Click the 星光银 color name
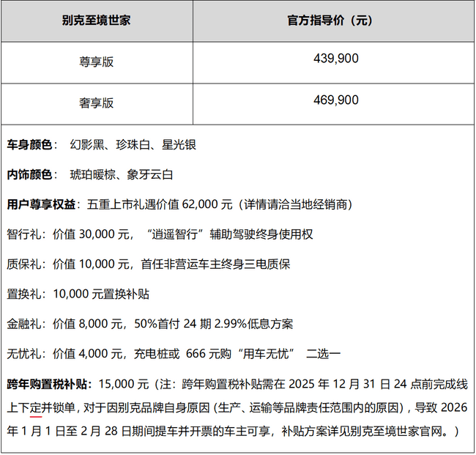 pyautogui.click(x=178, y=145)
